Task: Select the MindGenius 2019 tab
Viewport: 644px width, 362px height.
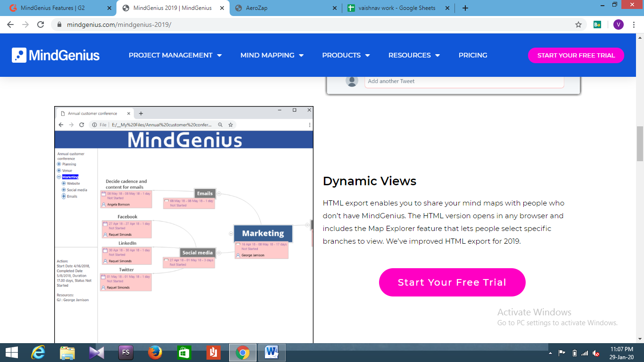Action: click(173, 8)
